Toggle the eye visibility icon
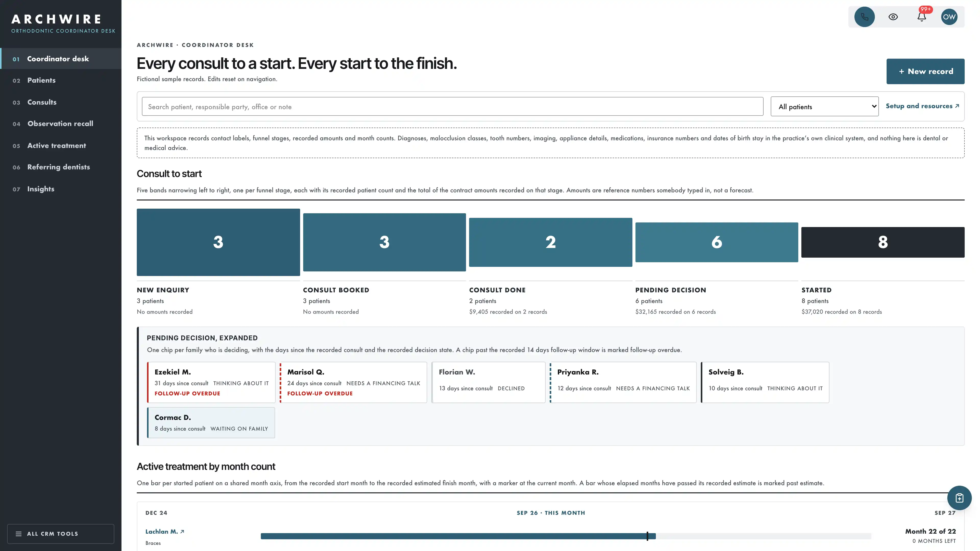The height and width of the screenshot is (551, 980). (x=893, y=17)
